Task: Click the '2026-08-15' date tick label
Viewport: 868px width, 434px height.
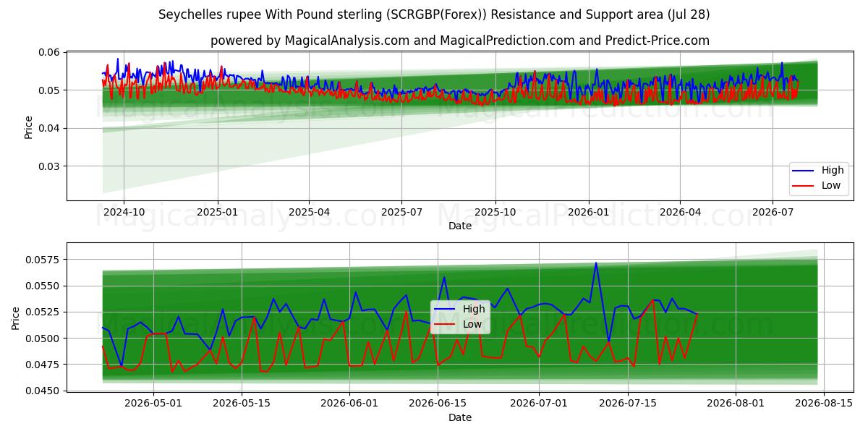Action: point(823,404)
